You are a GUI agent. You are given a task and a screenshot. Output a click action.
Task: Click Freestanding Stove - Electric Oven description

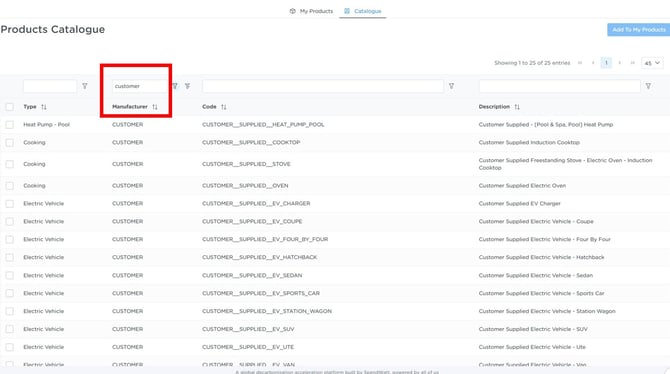(x=566, y=164)
